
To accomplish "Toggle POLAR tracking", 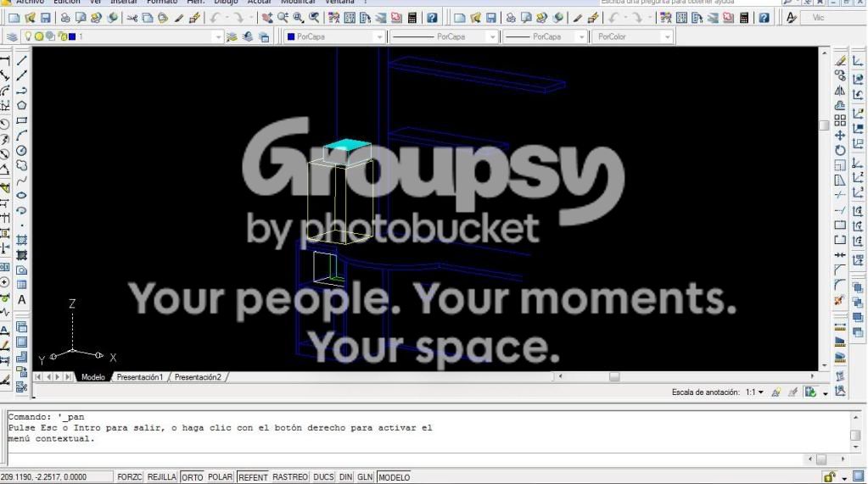I will (x=220, y=477).
